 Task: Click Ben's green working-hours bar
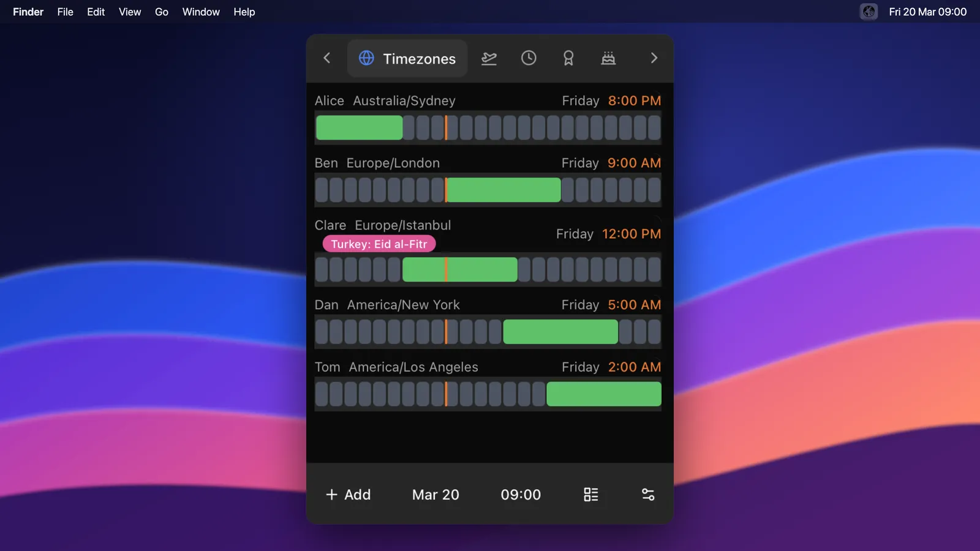[x=503, y=190]
